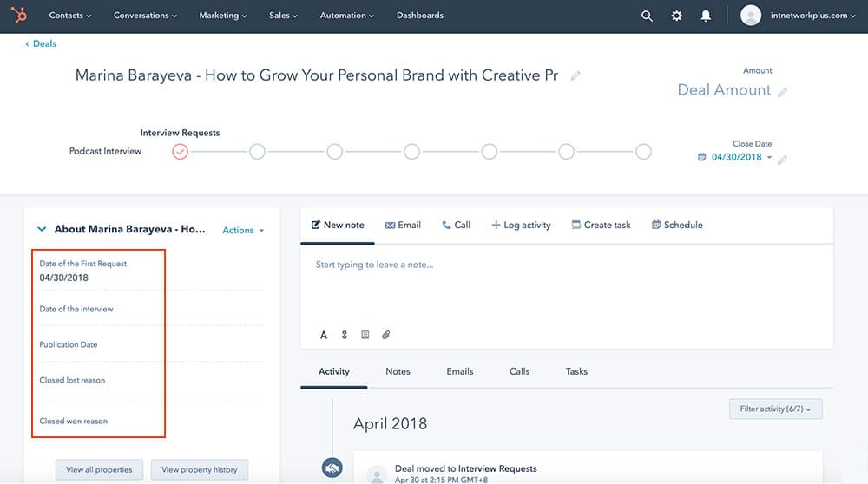Insert a document icon in note editor
Image resolution: width=868 pixels, height=484 pixels.
coord(365,335)
